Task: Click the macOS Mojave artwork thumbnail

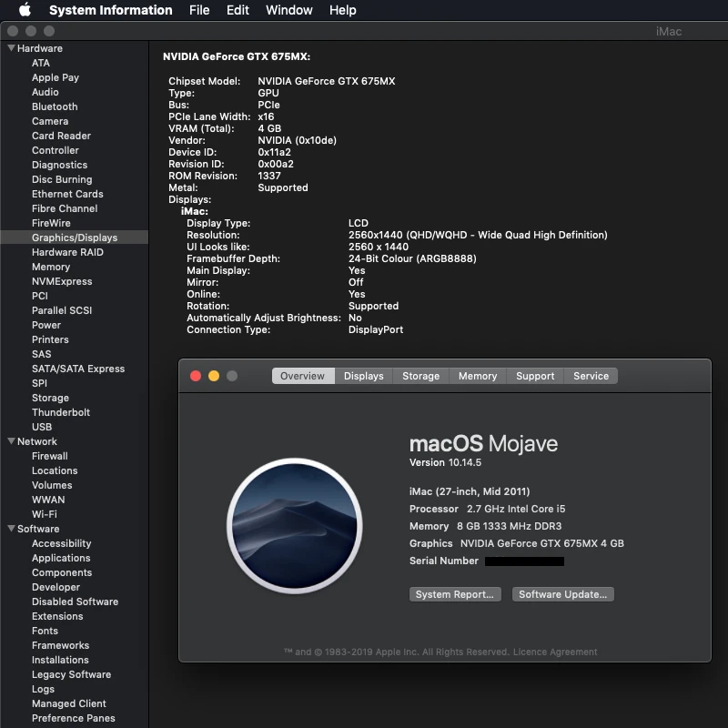Action: coord(294,526)
